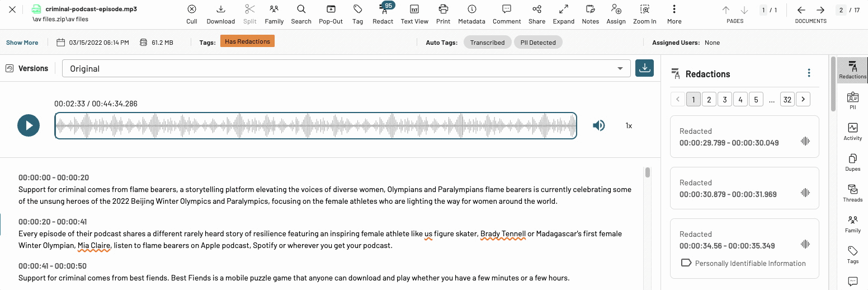Jump to redactions page 32

pyautogui.click(x=787, y=100)
